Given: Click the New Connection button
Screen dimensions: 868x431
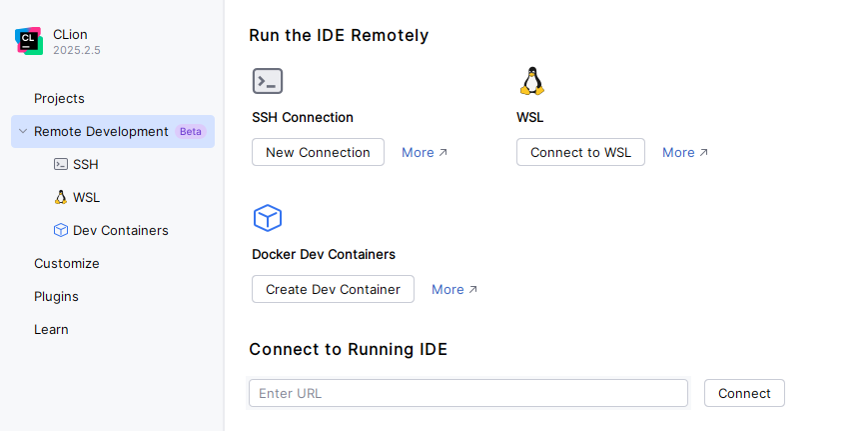Looking at the screenshot, I should tap(318, 152).
